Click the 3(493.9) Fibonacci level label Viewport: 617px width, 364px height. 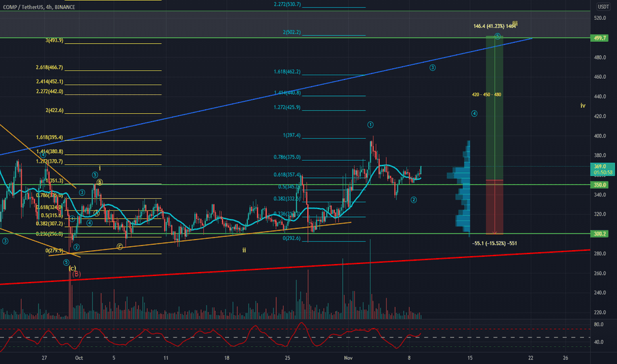click(x=54, y=40)
